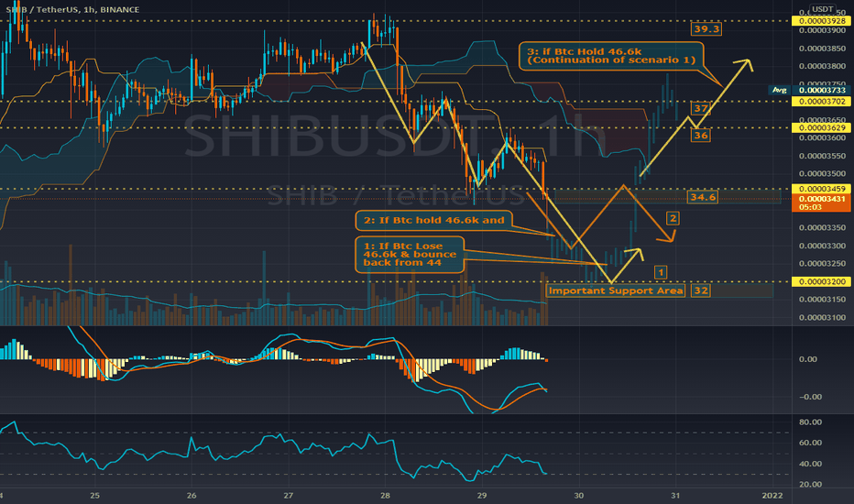The image size is (854, 504).
Task: Click date 25 on the time axis
Action: tap(94, 495)
